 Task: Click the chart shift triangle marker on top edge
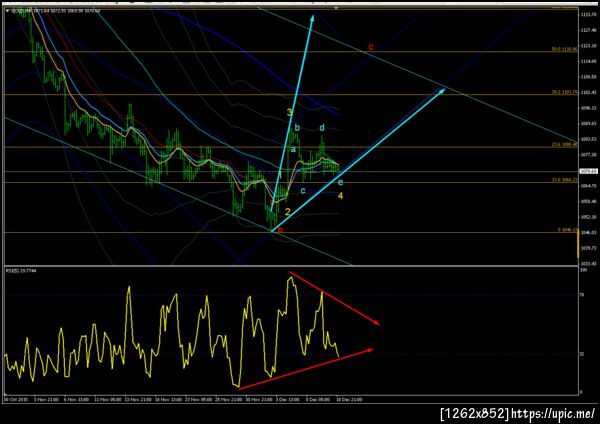point(336,8)
